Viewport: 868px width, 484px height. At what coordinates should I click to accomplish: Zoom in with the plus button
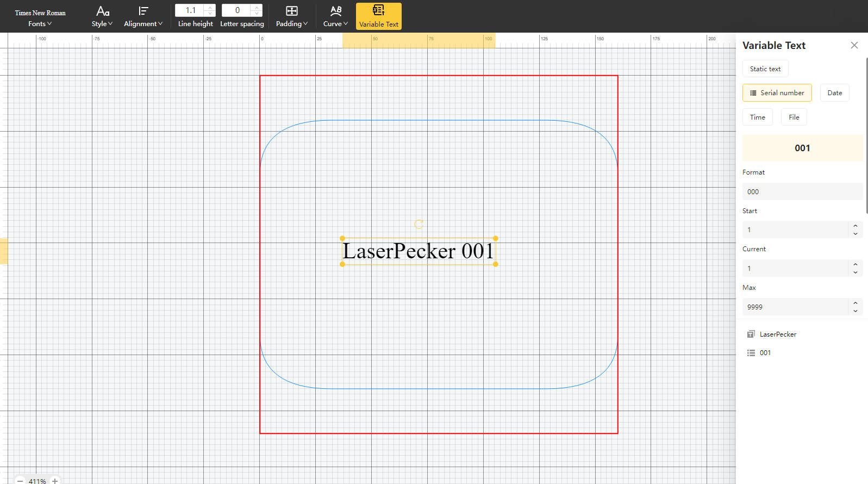(x=55, y=481)
